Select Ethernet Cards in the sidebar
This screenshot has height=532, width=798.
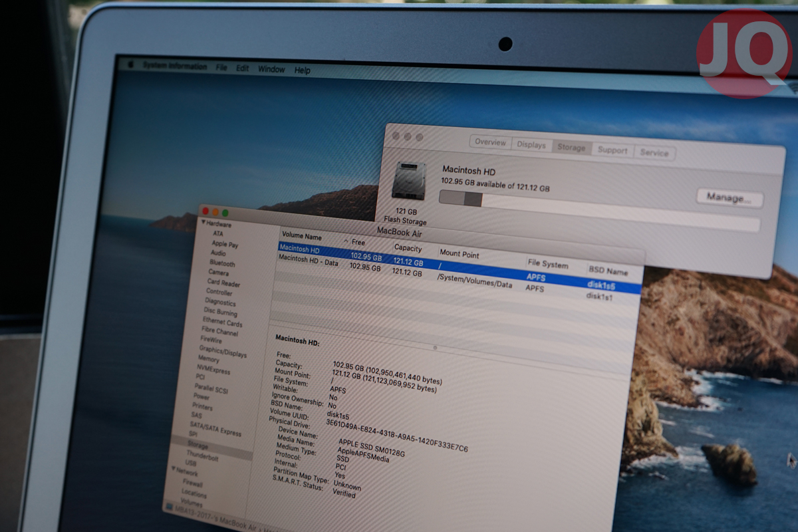point(222,323)
